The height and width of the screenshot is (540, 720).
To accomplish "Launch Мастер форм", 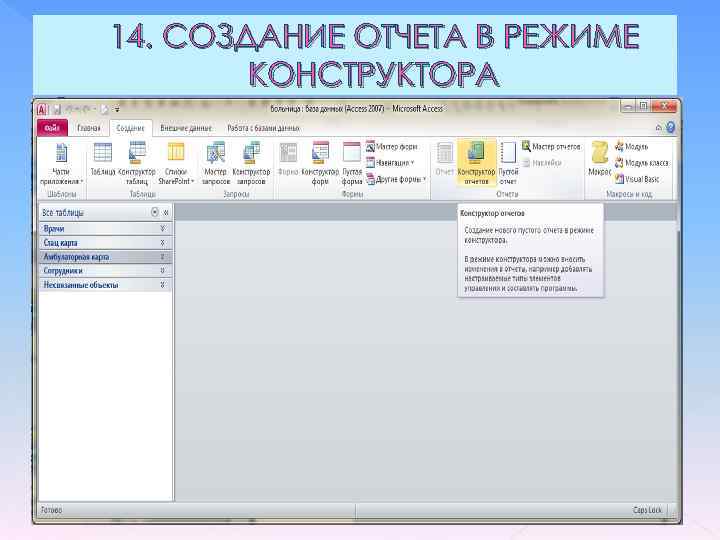I will [x=392, y=147].
